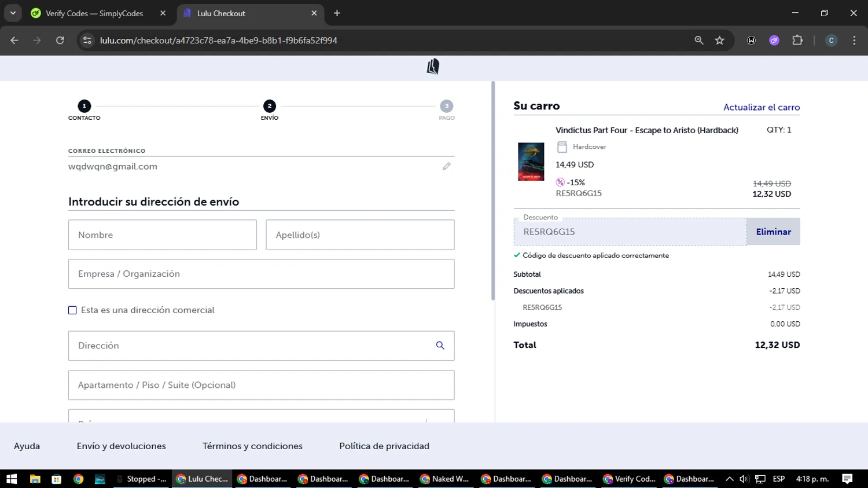Check 'Esta es una dirección comercial' box

pos(72,310)
